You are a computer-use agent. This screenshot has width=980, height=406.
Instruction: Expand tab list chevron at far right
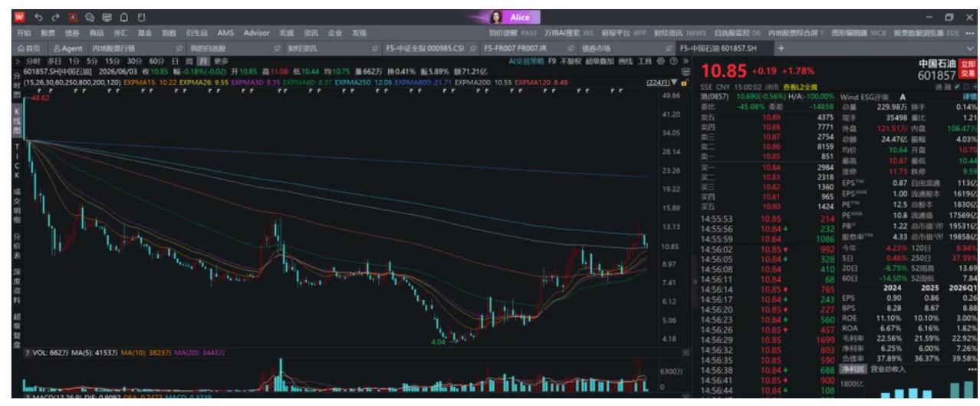click(x=969, y=48)
